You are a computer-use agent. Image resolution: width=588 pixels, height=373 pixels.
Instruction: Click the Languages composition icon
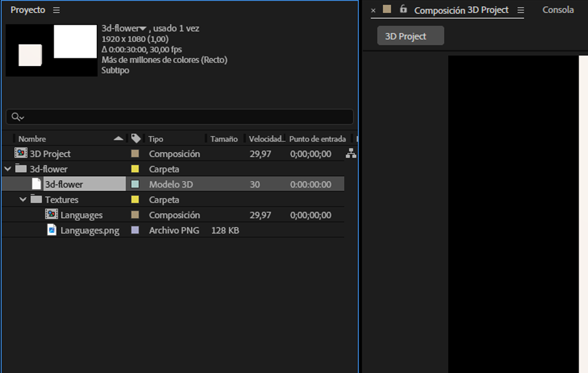[52, 214]
